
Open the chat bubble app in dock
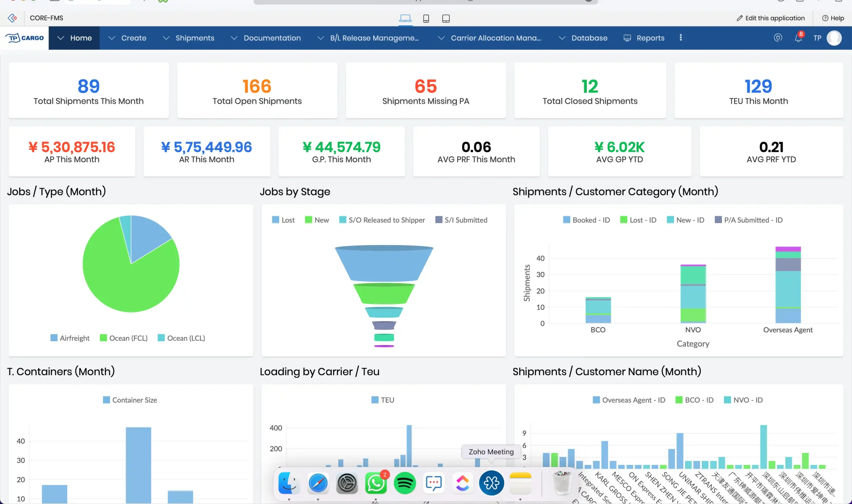tap(434, 483)
